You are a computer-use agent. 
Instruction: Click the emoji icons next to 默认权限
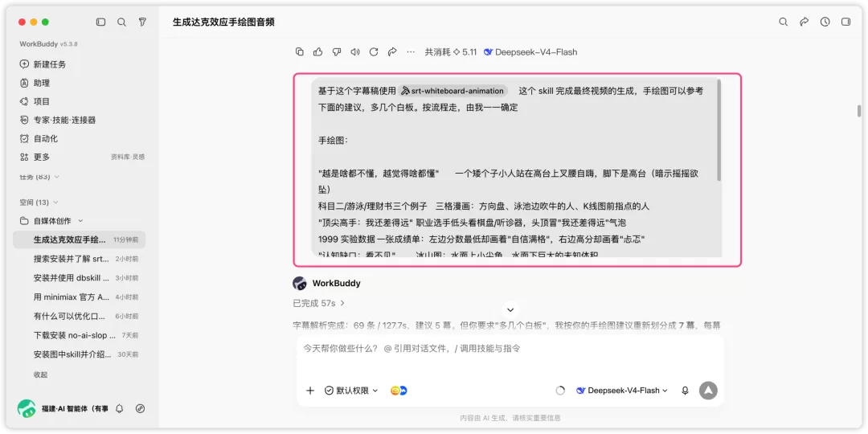coord(399,391)
